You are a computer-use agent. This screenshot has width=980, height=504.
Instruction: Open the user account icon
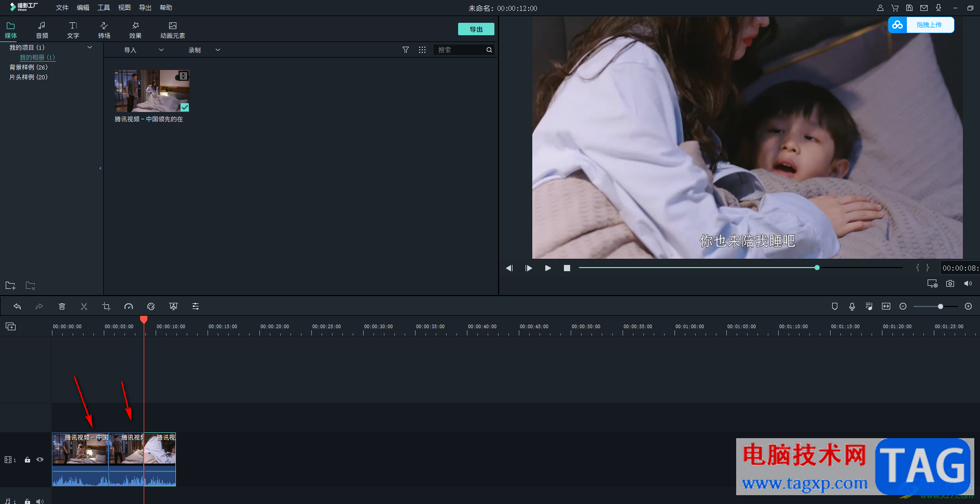point(880,8)
